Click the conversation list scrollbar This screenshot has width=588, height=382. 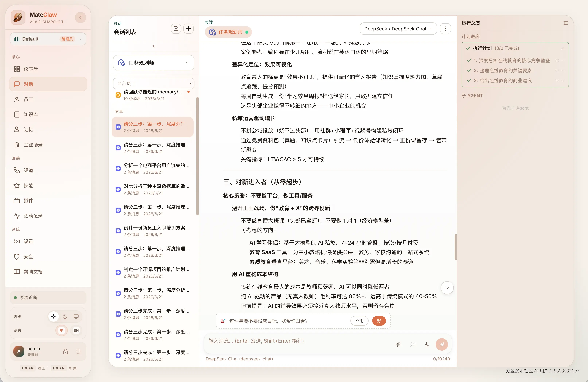coord(197,156)
